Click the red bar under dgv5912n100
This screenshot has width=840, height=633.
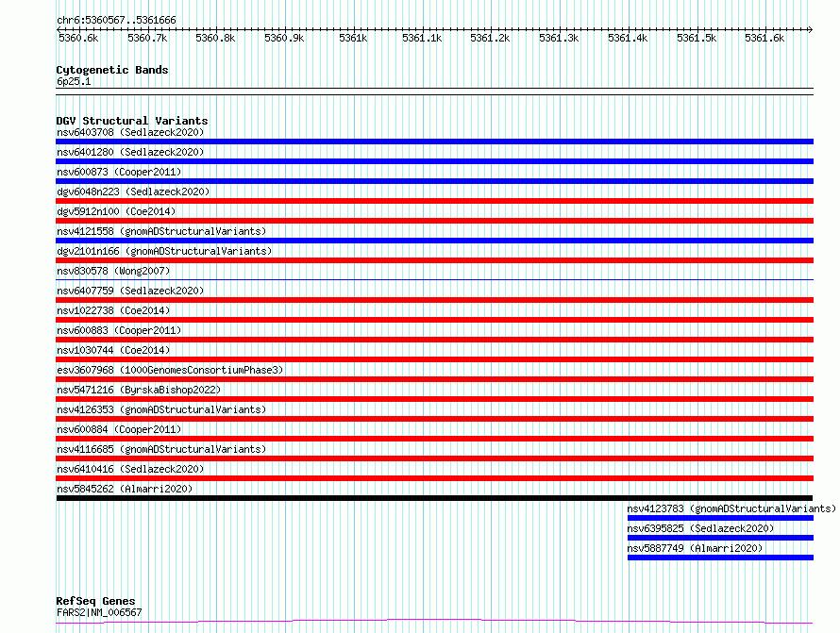434,221
